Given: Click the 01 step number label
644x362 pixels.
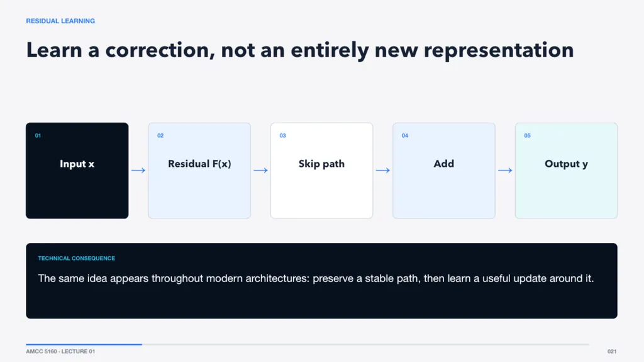Looking at the screenshot, I should pyautogui.click(x=38, y=136).
